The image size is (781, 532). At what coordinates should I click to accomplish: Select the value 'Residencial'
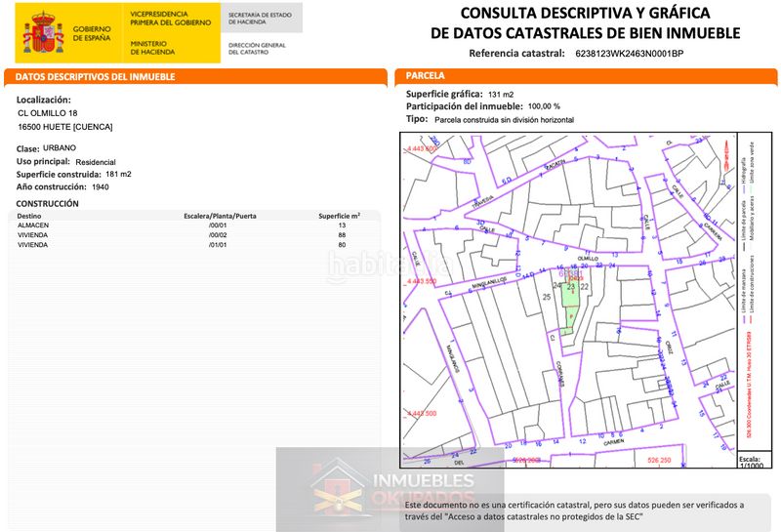tap(96, 162)
